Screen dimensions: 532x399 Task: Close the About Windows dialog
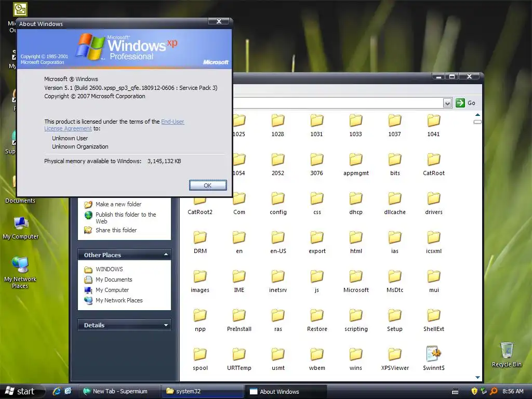[219, 21]
